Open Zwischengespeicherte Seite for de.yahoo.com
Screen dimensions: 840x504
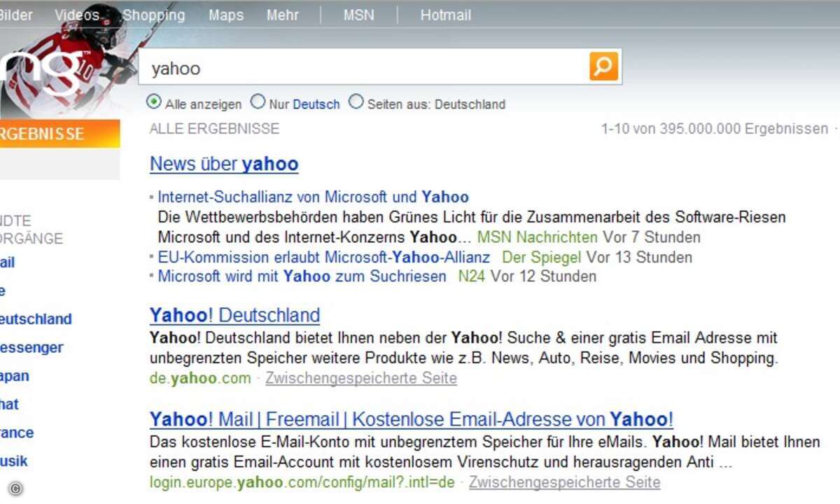point(361,379)
